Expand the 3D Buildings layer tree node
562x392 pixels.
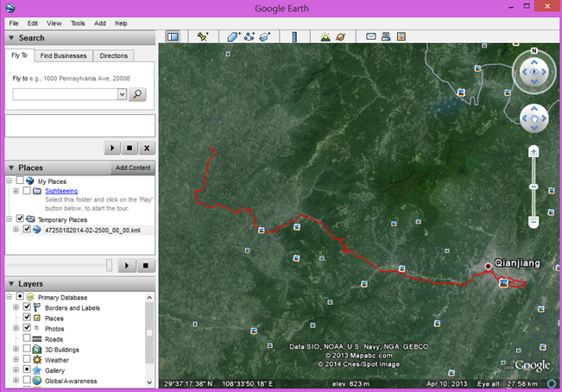(16, 350)
